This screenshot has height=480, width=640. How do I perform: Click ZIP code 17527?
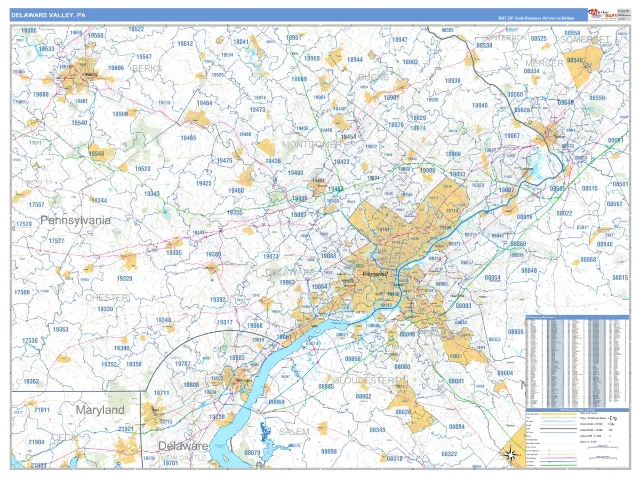click(x=56, y=241)
